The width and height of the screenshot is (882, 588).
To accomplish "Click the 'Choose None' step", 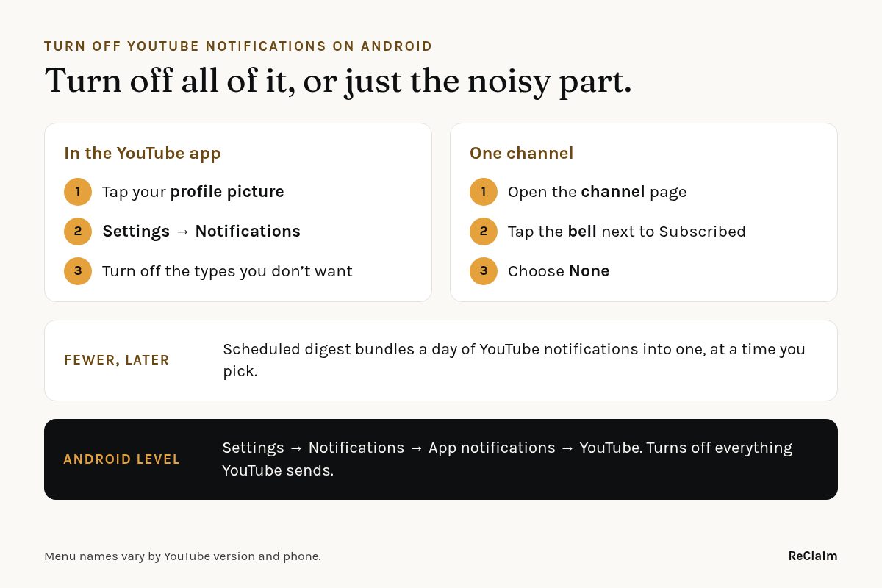I will pos(559,271).
